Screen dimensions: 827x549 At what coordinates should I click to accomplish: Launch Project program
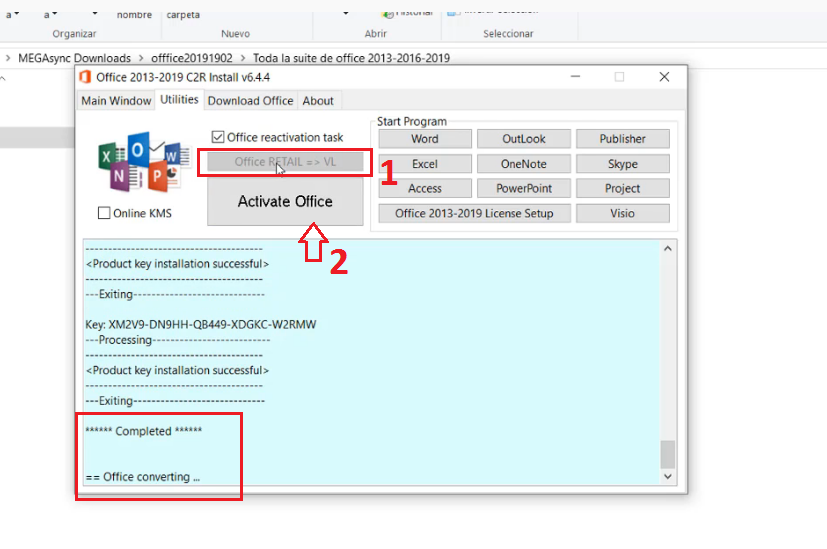point(622,188)
